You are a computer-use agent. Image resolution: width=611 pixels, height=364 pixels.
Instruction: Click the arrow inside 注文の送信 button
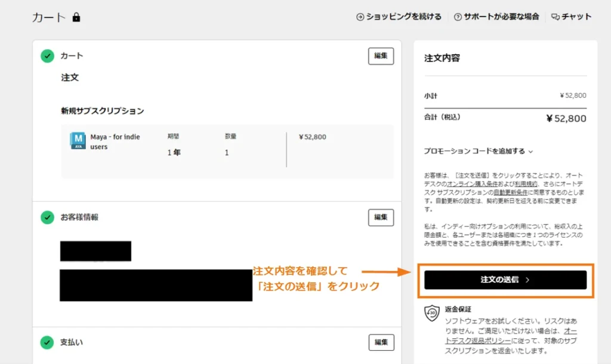pyautogui.click(x=527, y=280)
